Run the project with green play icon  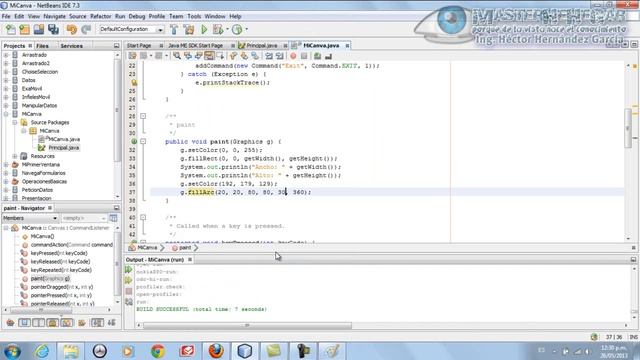[204, 29]
